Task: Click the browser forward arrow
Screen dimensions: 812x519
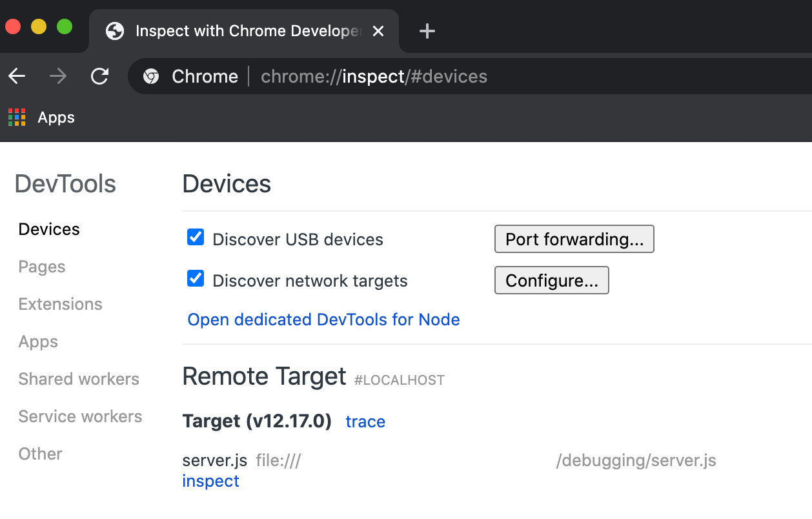Action: tap(58, 77)
